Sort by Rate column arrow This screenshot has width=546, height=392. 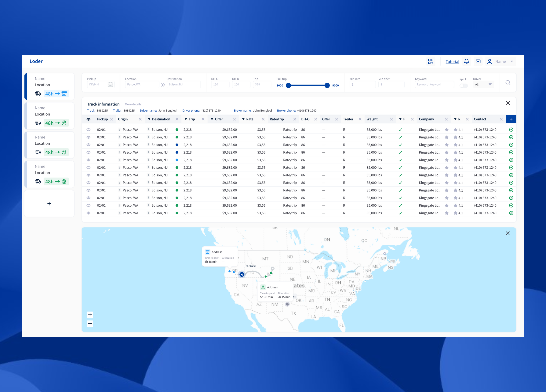tap(243, 119)
